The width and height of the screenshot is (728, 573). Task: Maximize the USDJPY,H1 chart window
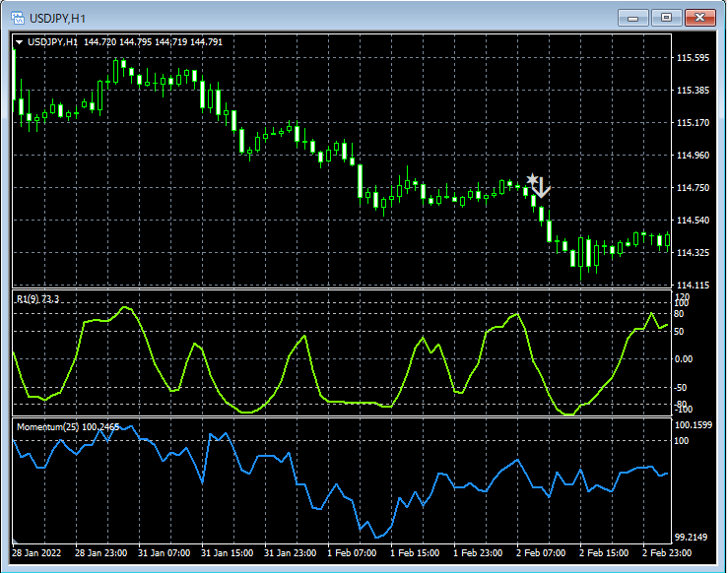[x=667, y=18]
